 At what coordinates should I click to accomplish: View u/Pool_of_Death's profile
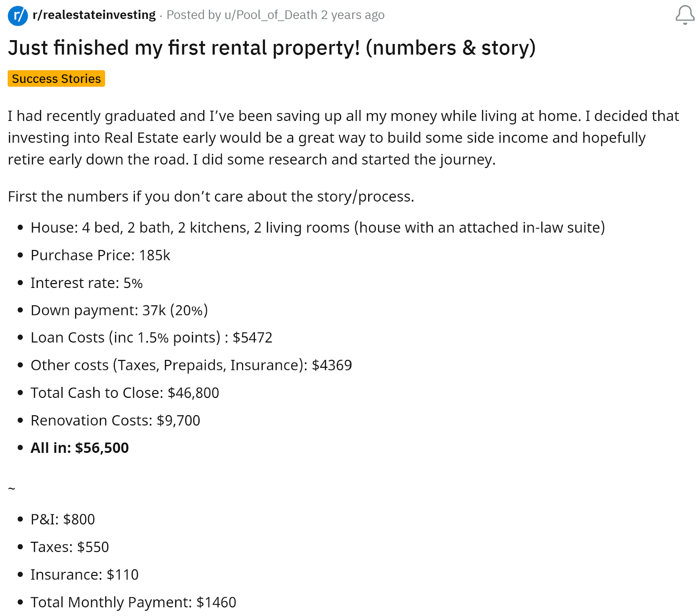[271, 14]
